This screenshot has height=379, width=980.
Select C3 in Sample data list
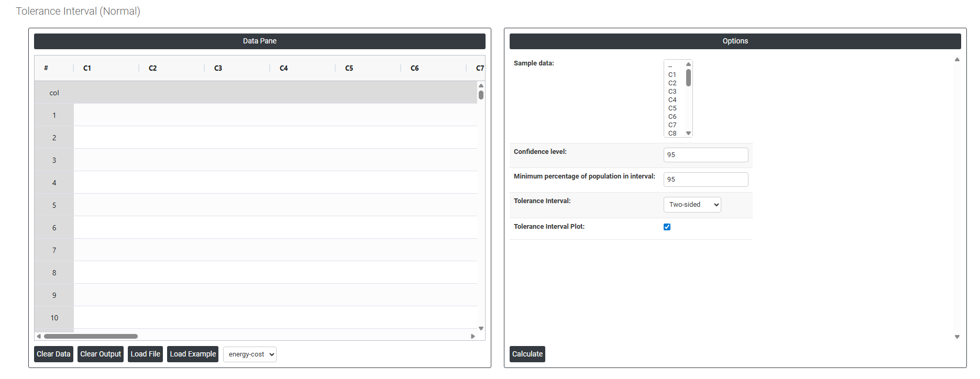[673, 92]
